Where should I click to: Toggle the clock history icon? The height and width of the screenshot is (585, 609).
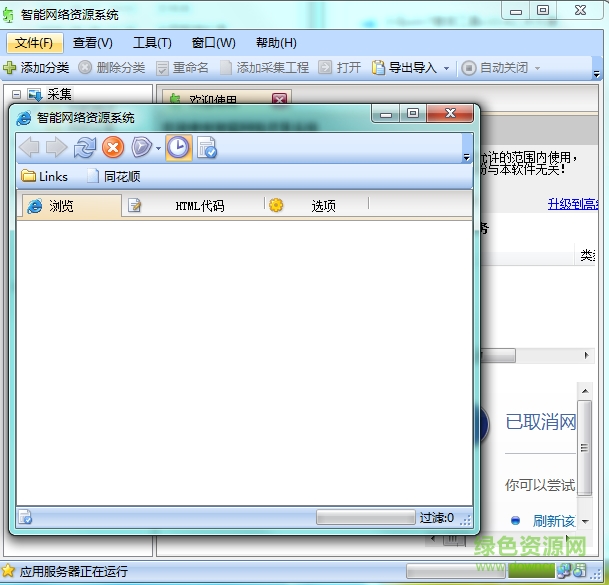pyautogui.click(x=179, y=148)
